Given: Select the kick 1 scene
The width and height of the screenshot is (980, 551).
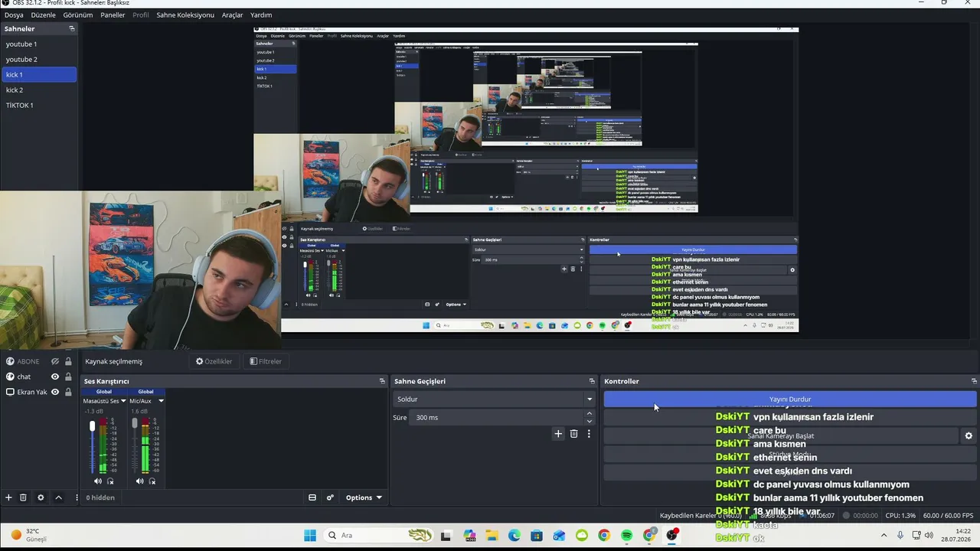Looking at the screenshot, I should point(38,74).
